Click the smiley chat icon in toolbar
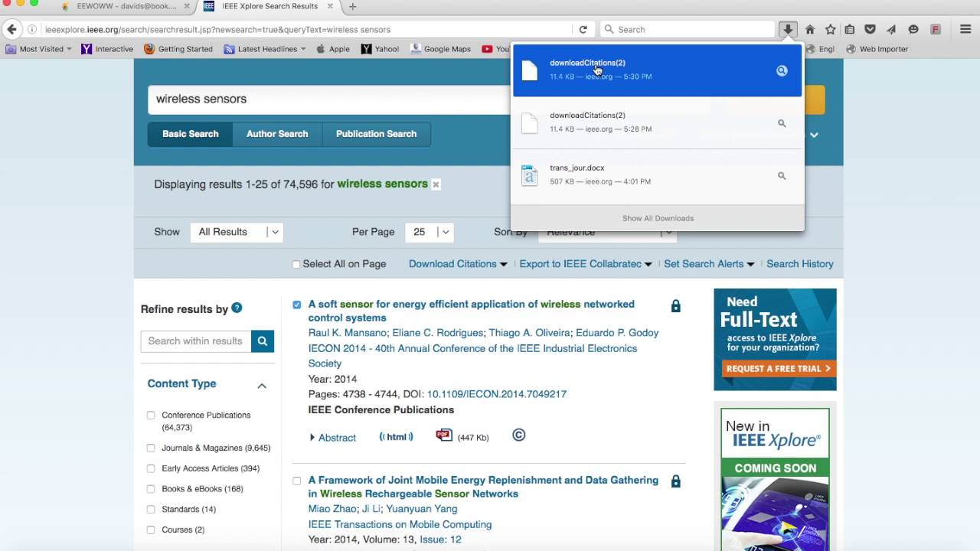Viewport: 980px width, 551px height. (x=913, y=29)
